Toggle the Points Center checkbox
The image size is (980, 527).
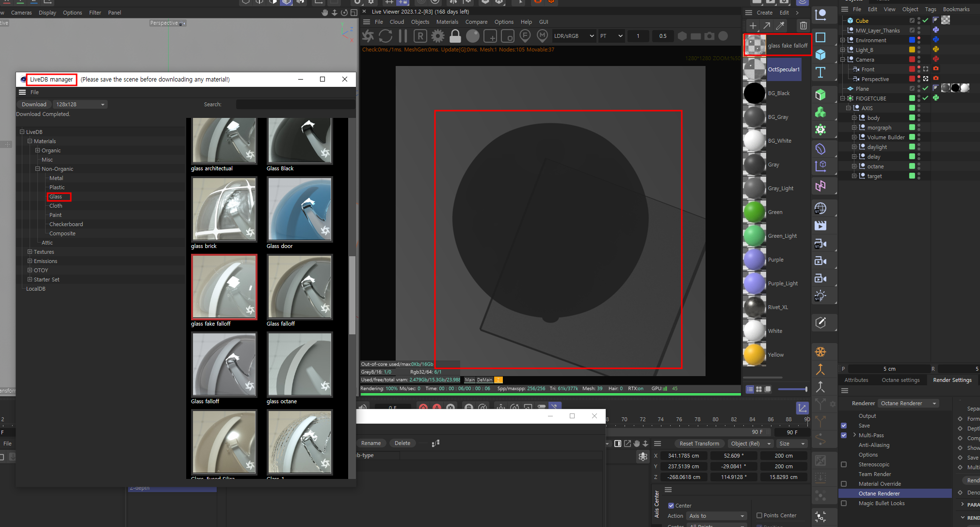pos(759,515)
